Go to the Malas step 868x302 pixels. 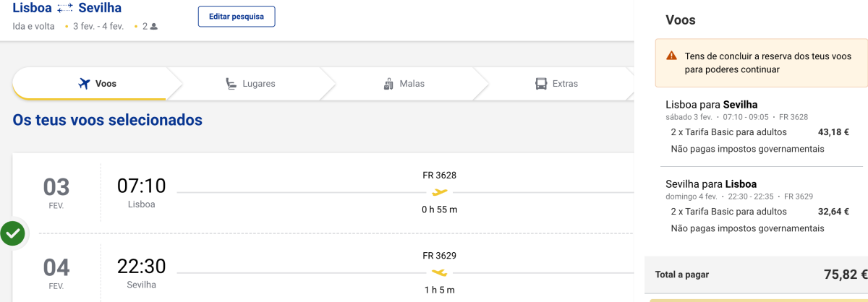pos(404,84)
